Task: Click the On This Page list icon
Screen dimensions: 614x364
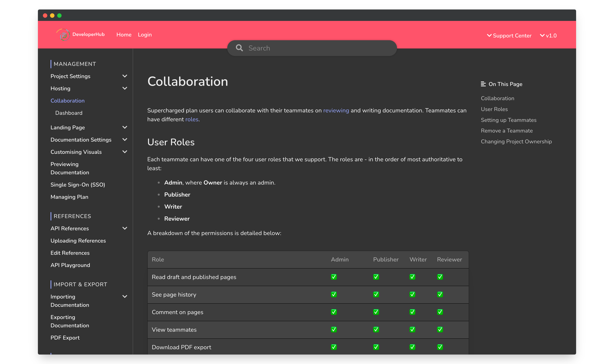Action: [x=483, y=84]
